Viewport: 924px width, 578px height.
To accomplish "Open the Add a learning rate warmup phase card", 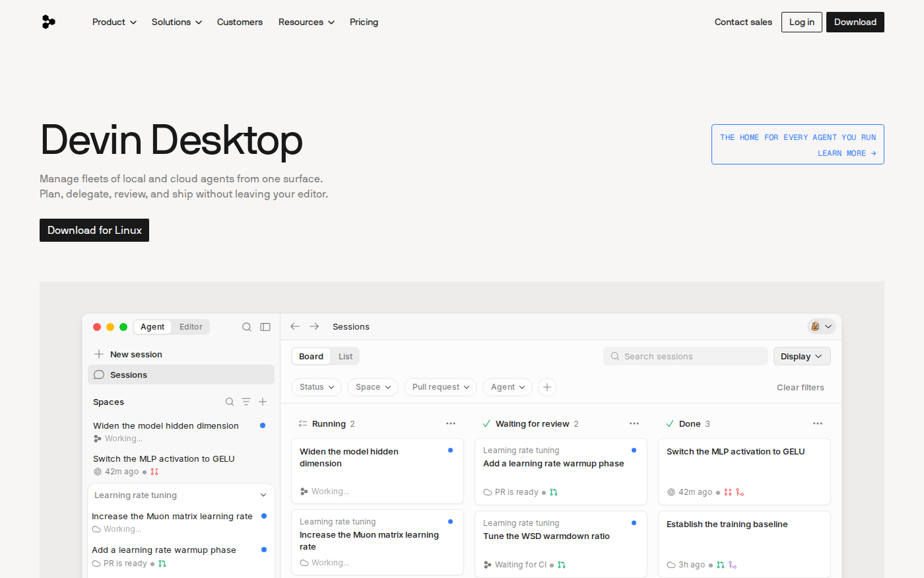I will point(561,471).
